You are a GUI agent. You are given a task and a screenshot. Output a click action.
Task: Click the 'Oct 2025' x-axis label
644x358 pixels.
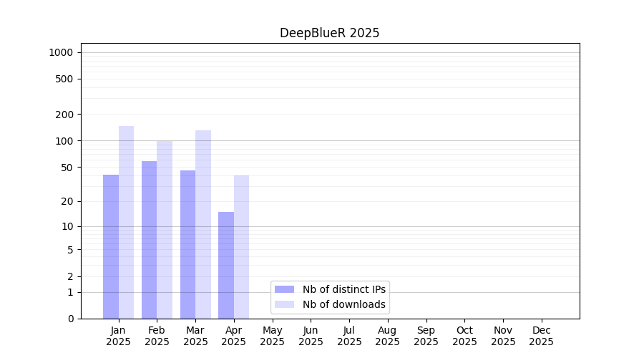coord(464,336)
